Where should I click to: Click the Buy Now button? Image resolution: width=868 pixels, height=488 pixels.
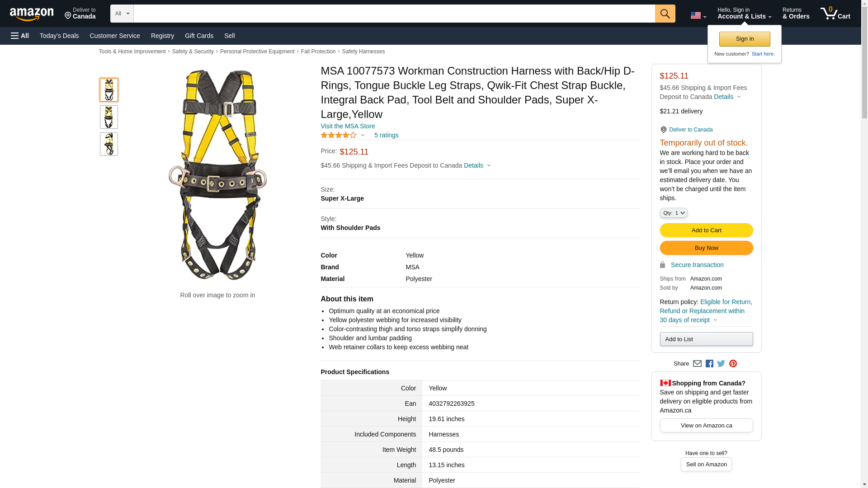tap(706, 248)
